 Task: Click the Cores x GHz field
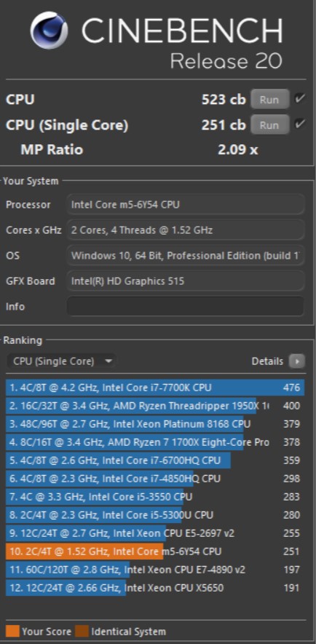click(x=186, y=230)
